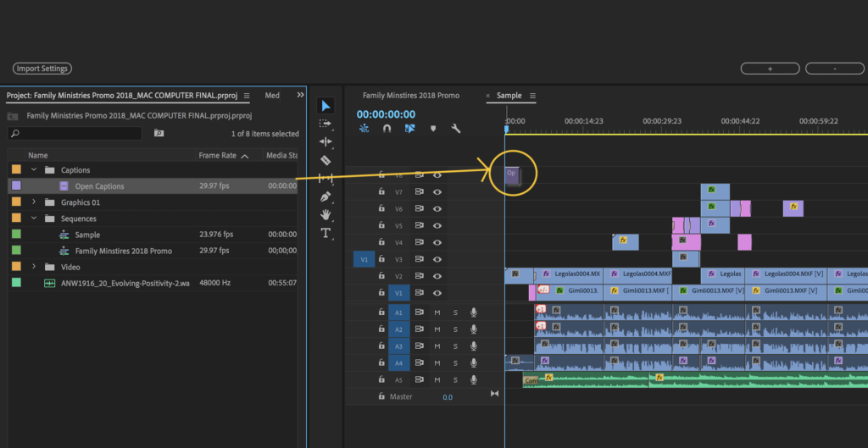Open the Project panel menu icon
The image size is (868, 448).
coord(247,96)
